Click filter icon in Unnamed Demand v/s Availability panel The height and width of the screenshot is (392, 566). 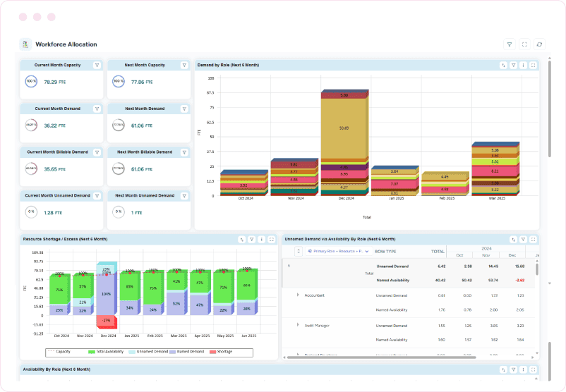(x=523, y=240)
